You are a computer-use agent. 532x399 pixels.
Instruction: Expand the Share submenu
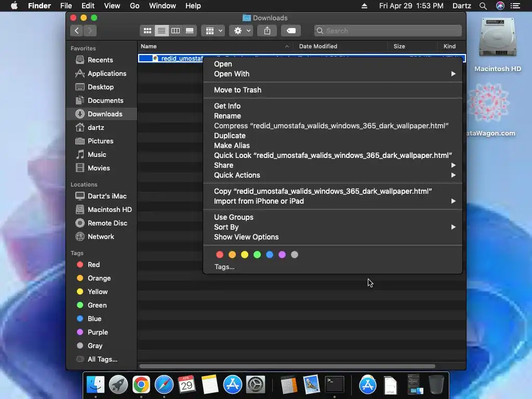(332, 165)
